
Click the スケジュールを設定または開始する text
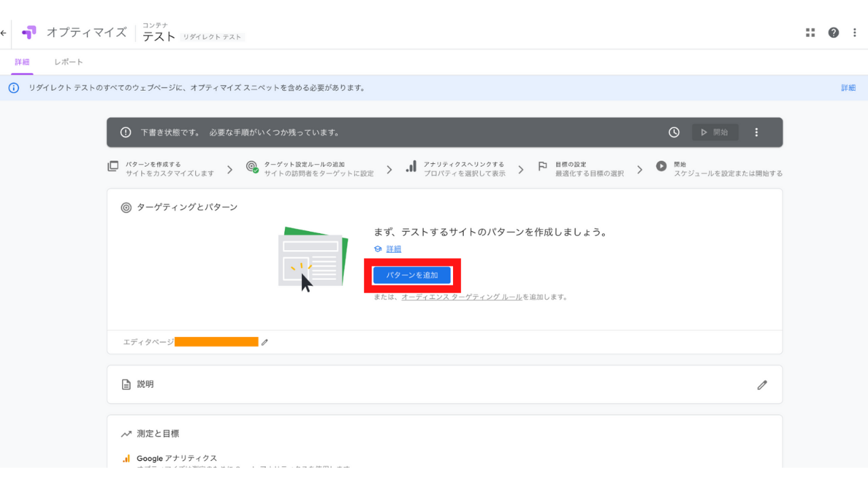click(728, 174)
